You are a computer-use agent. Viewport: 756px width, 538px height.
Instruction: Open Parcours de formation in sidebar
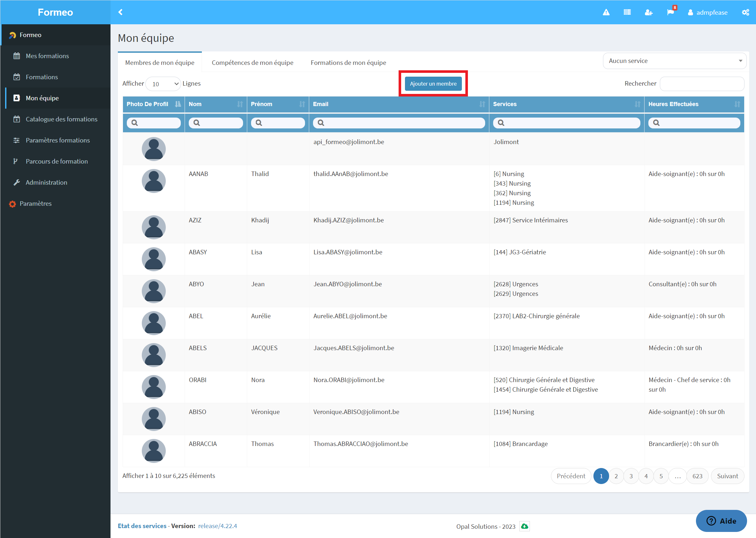click(55, 161)
